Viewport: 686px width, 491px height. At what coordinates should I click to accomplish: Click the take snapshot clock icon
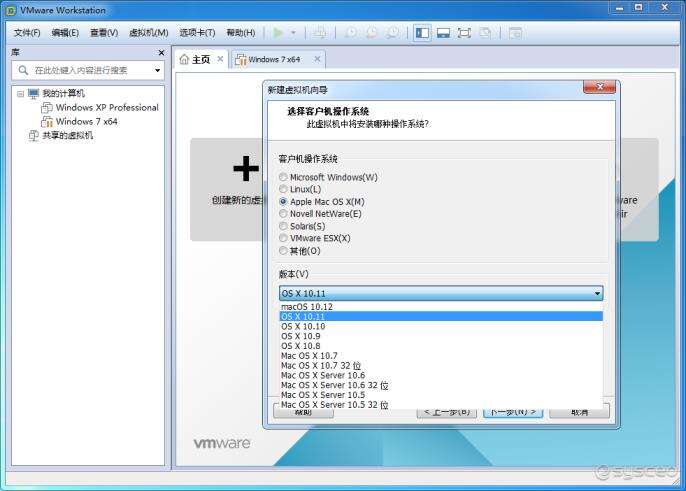[351, 33]
